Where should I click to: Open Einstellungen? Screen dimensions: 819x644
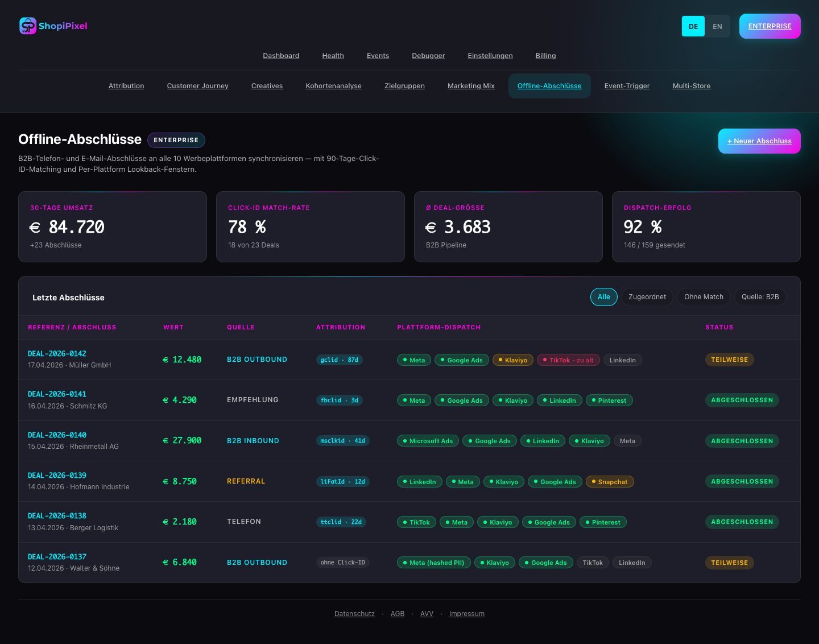point(490,56)
